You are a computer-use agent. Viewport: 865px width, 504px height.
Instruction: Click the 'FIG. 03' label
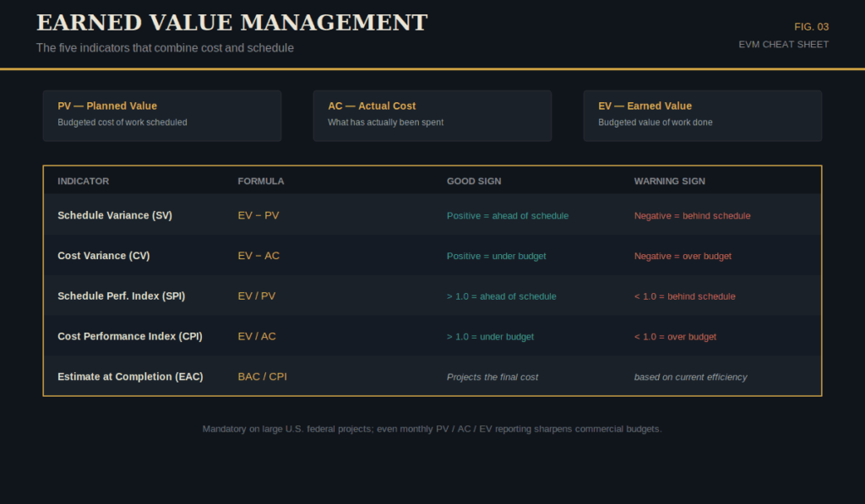point(811,26)
